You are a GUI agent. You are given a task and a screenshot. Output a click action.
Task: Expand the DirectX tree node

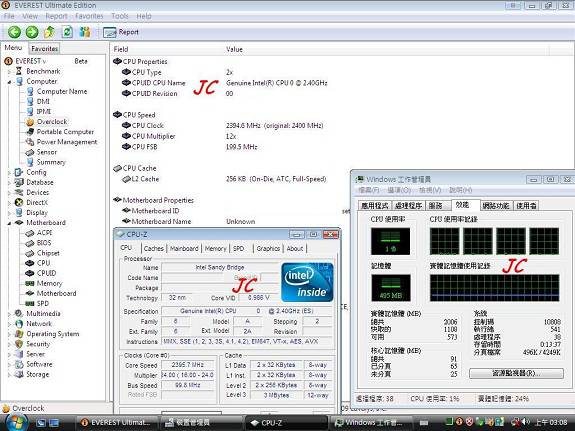[9, 202]
